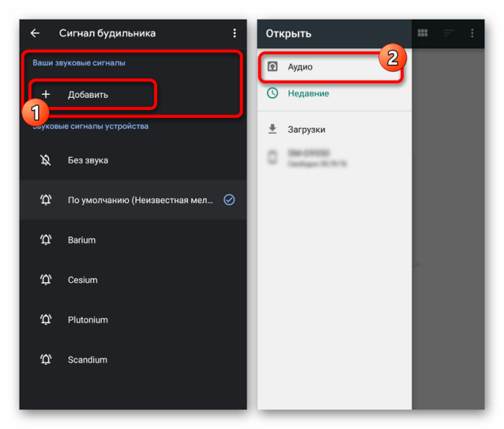Screen dimensions: 504x429
Task: Tap the bell icon beside По умолчанию
Action: tap(45, 199)
